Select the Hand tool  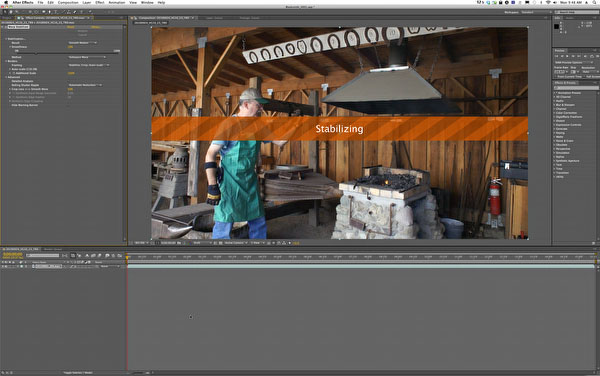[x=11, y=12]
